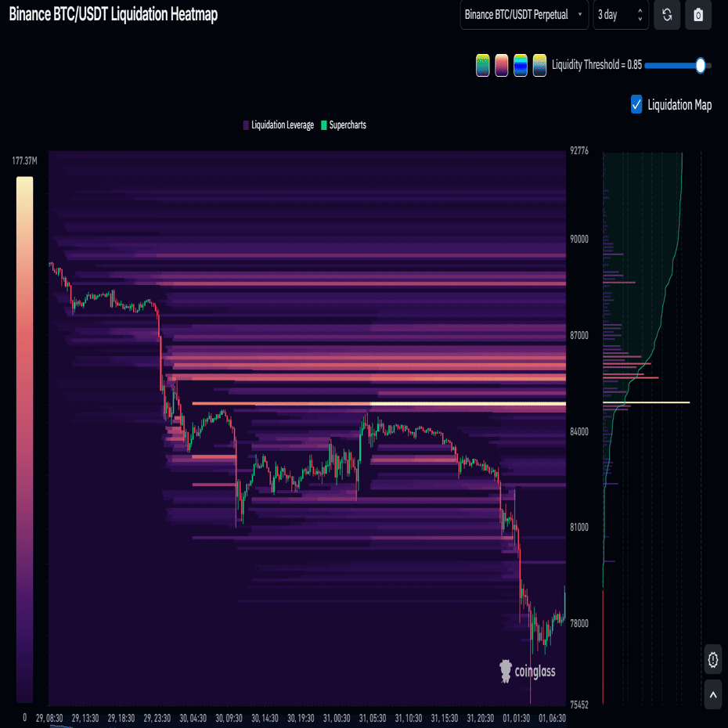Screen dimensions: 728x728
Task: Click the down arrow of the 3 day stepper
Action: (x=640, y=19)
